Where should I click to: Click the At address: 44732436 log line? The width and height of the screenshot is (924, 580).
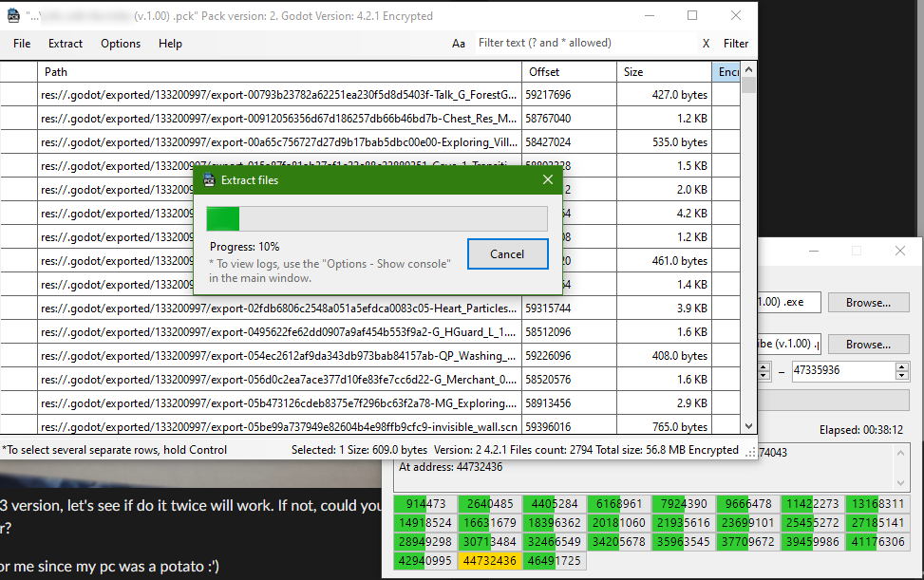[451, 467]
